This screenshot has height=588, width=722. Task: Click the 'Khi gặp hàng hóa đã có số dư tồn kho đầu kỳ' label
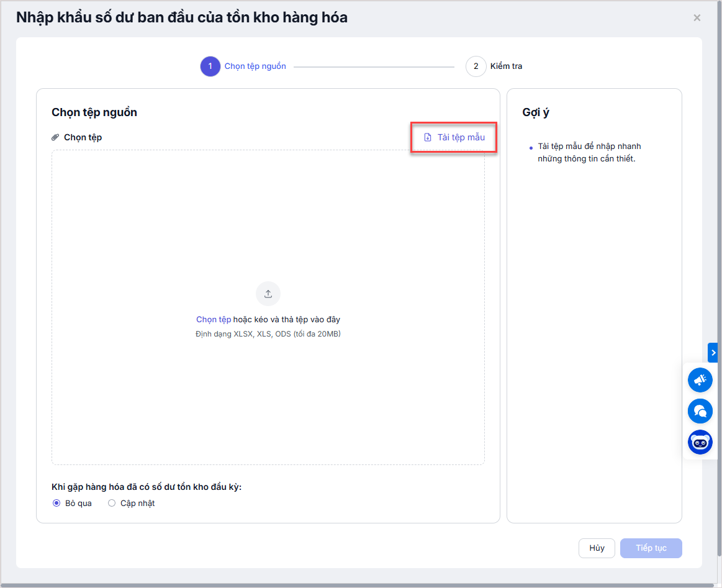click(147, 487)
